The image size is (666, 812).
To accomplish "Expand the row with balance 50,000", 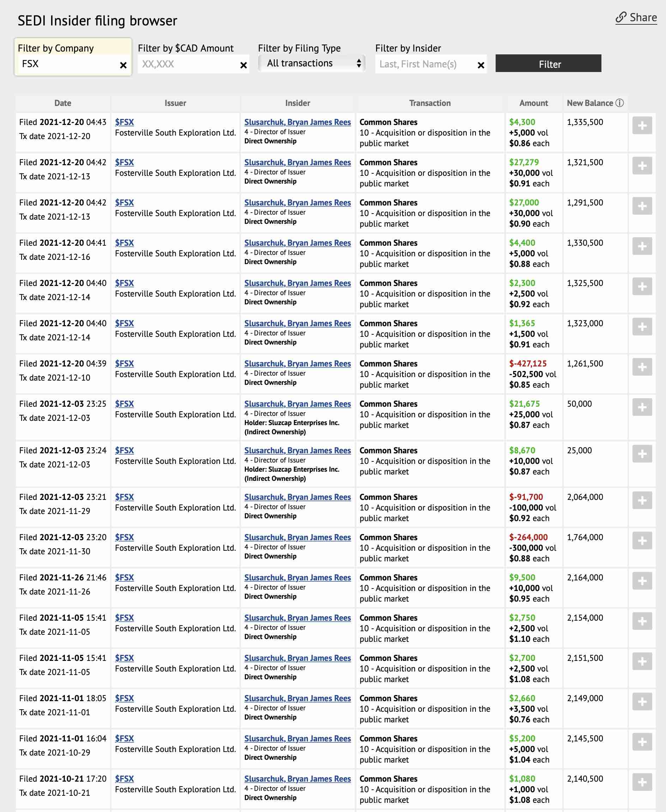I will [x=642, y=407].
